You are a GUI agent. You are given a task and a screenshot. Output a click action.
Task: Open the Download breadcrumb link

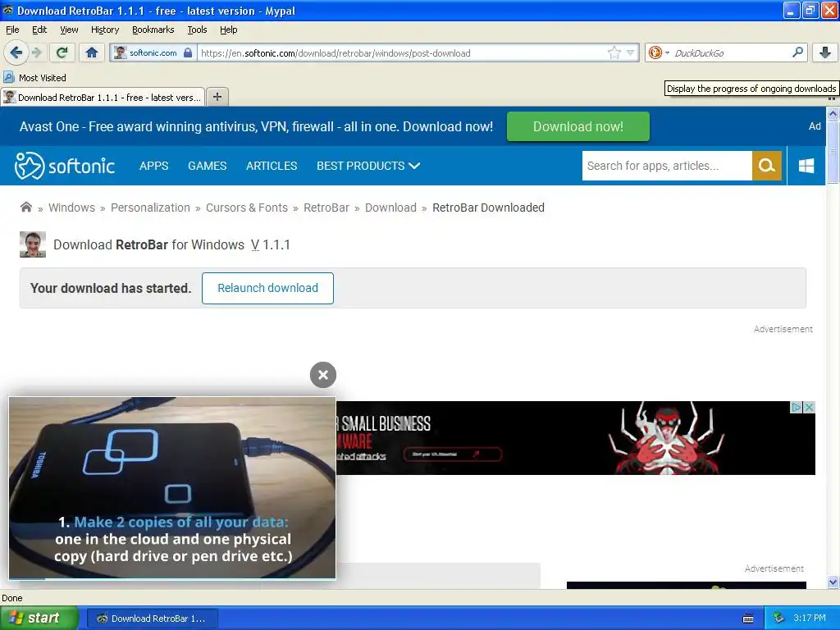pyautogui.click(x=390, y=208)
